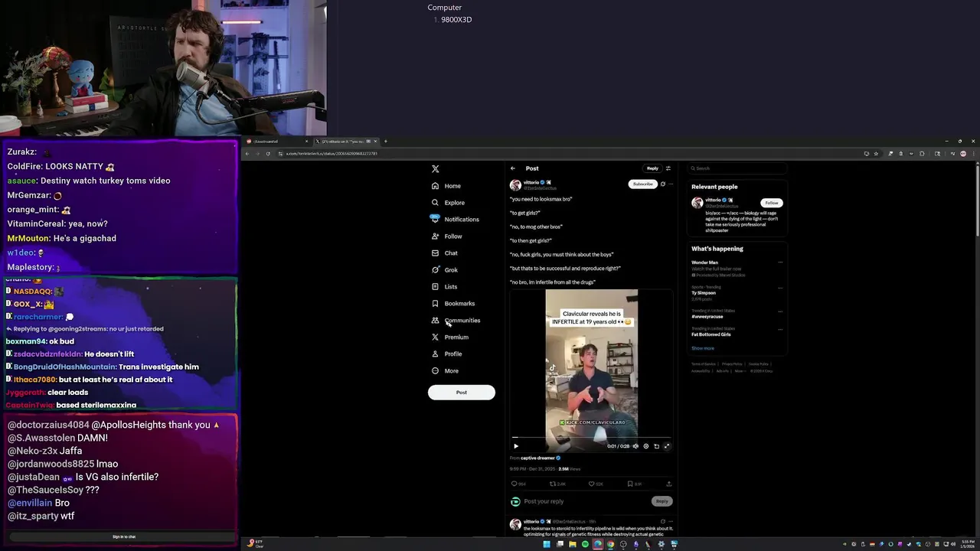Screen dimensions: 980x551
Task: Play the embedded video
Action: [x=516, y=446]
